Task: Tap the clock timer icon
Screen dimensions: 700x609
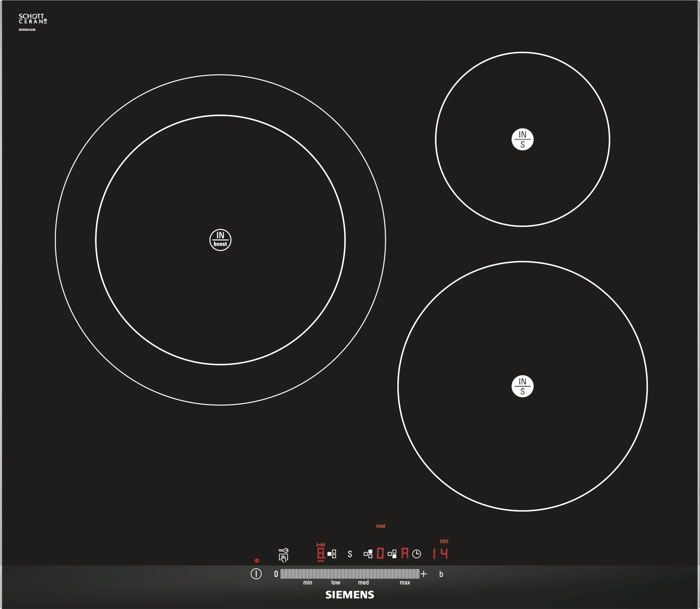Action: click(x=416, y=554)
